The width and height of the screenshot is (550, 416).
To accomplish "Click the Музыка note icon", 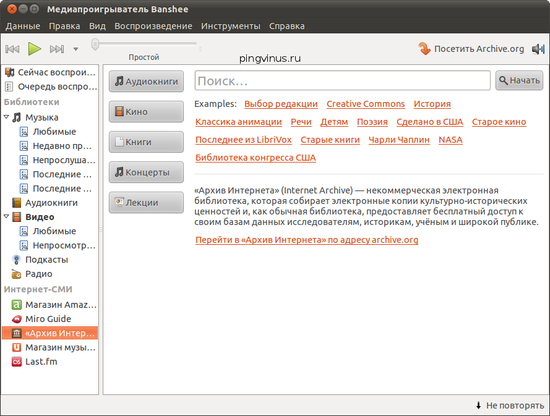I will click(x=16, y=117).
